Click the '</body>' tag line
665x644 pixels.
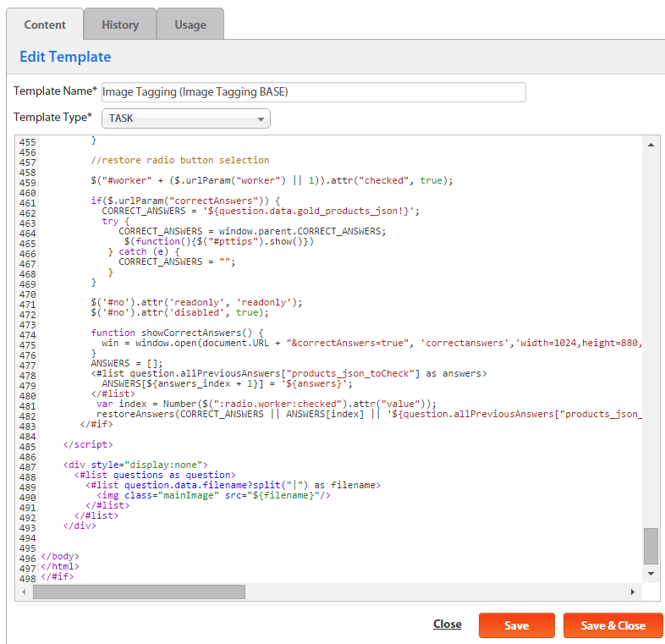60,556
